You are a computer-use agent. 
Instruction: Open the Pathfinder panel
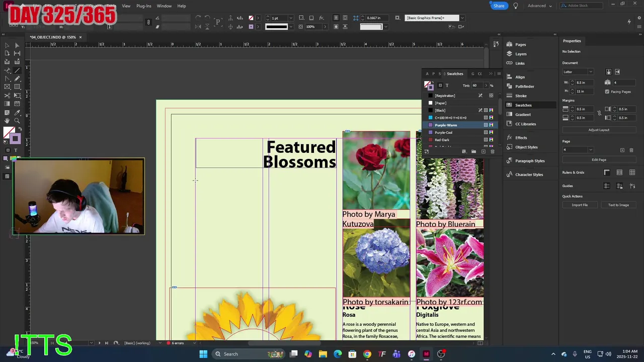coord(524,86)
